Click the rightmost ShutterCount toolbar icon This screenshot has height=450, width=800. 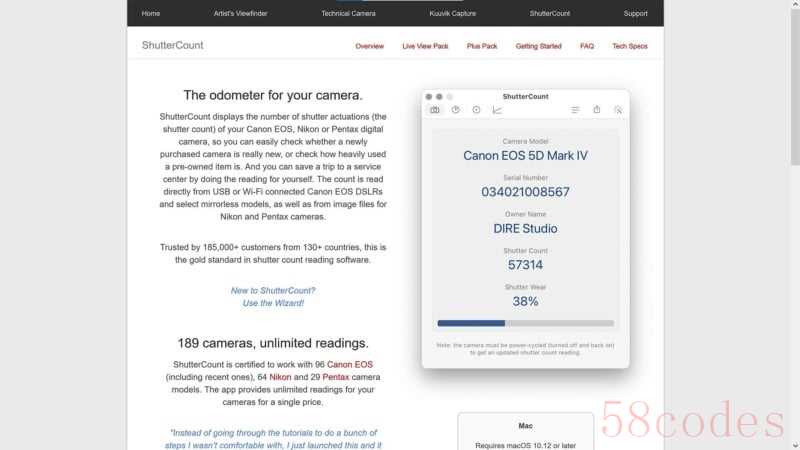[618, 110]
